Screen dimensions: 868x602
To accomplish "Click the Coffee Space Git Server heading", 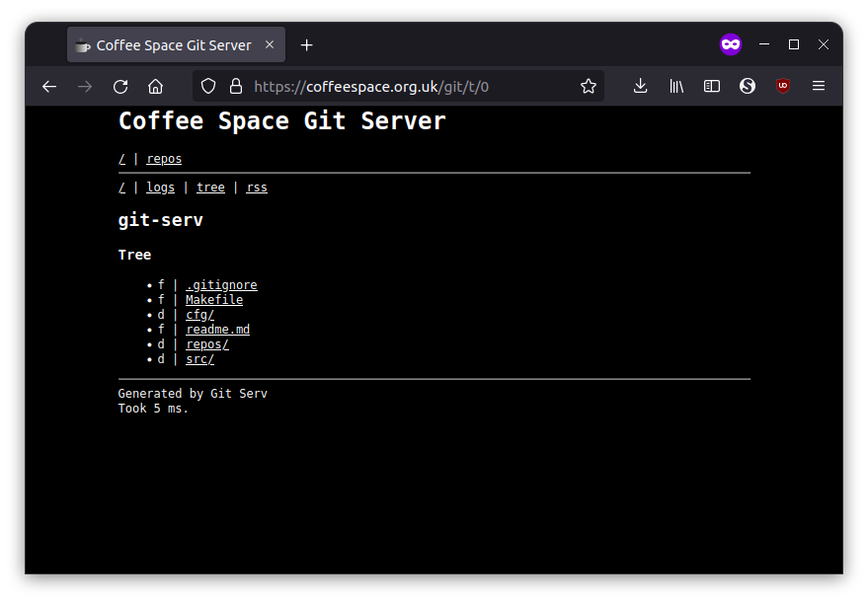I will pos(281,121).
